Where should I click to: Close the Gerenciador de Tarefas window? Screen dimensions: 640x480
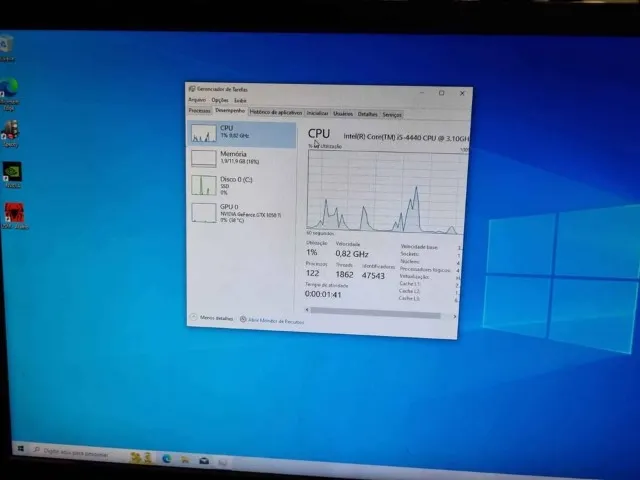(x=462, y=93)
